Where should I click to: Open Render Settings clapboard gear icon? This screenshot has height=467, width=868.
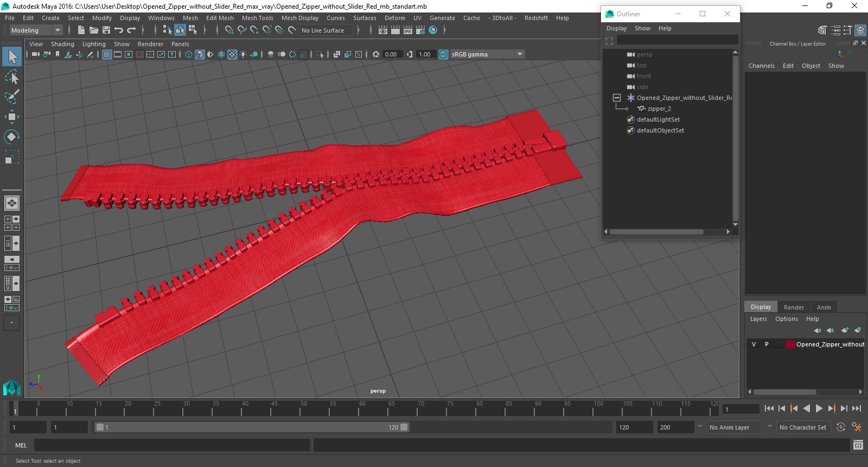420,30
